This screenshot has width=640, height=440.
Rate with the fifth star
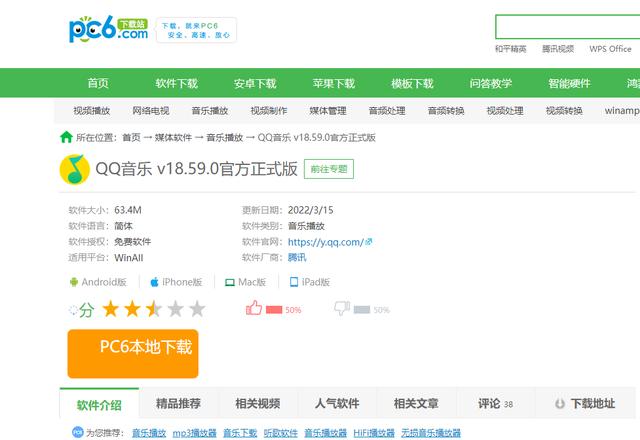(197, 309)
